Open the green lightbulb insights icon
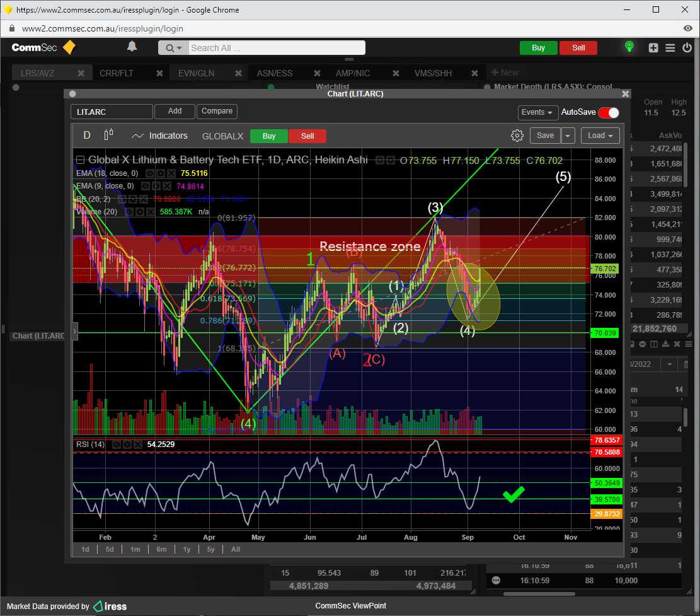This screenshot has height=616, width=700. pyautogui.click(x=629, y=47)
